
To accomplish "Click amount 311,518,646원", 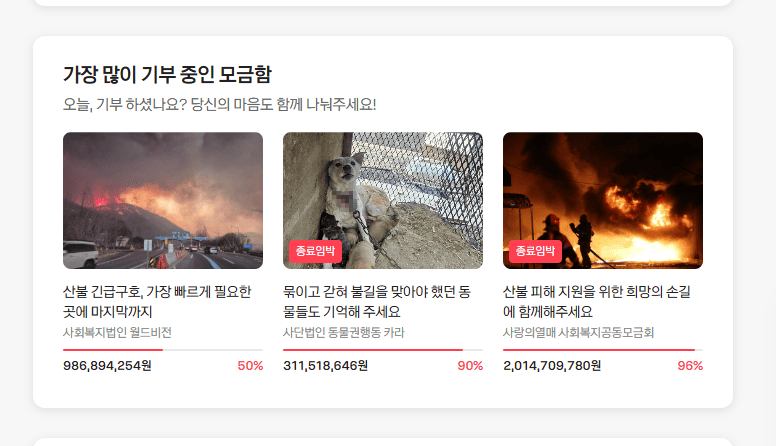I will pos(326,366).
